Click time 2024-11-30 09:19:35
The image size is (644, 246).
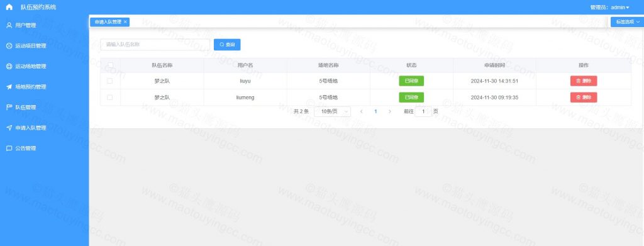[x=494, y=98]
